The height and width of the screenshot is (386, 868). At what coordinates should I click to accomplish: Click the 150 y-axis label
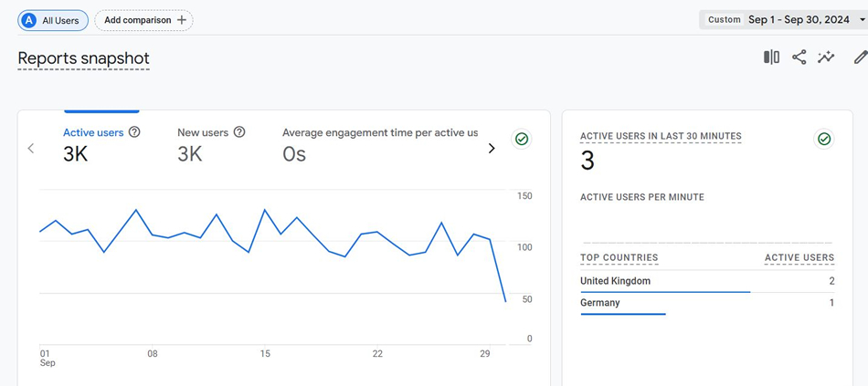tap(524, 196)
